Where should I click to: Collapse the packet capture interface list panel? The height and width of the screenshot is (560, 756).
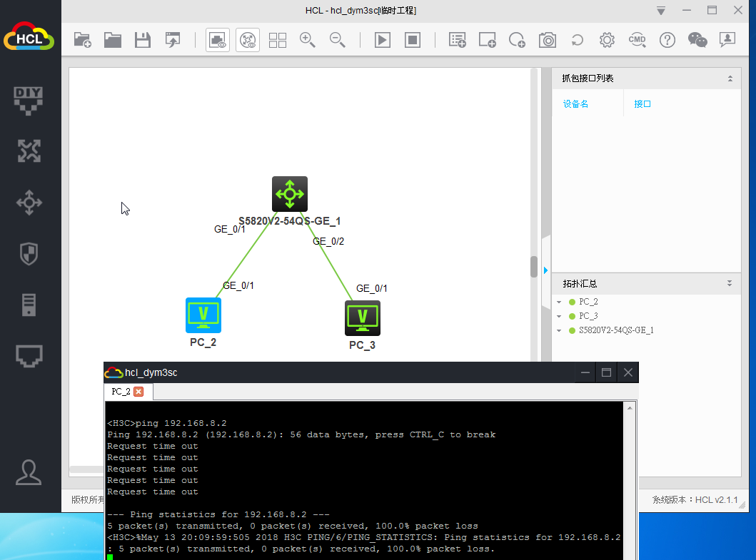(730, 78)
